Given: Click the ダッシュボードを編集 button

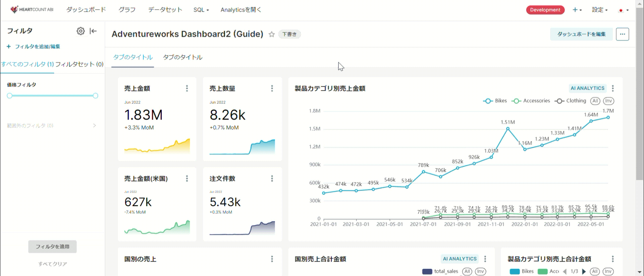Looking at the screenshot, I should pyautogui.click(x=581, y=34).
